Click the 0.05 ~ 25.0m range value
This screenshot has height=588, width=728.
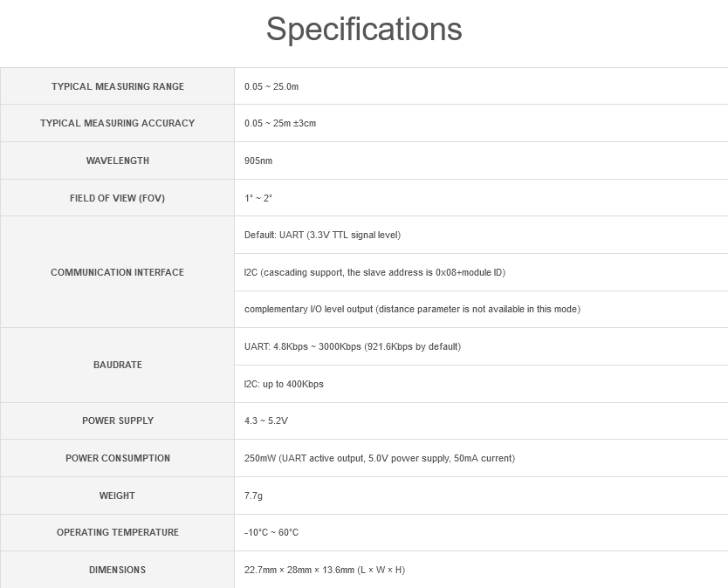(271, 86)
